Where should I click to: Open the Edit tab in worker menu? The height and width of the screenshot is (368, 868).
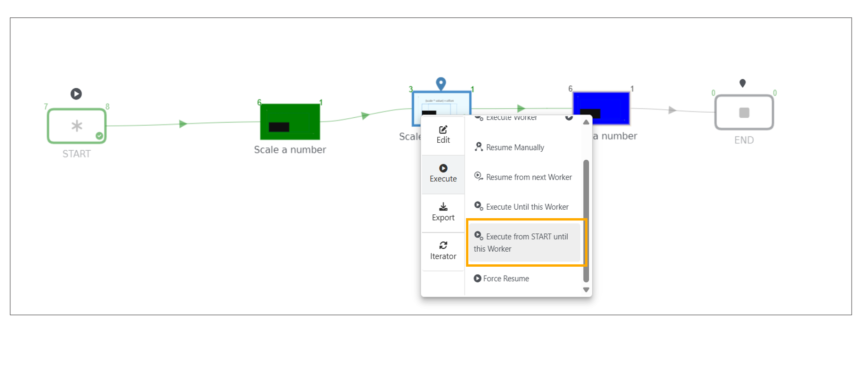[x=443, y=135]
